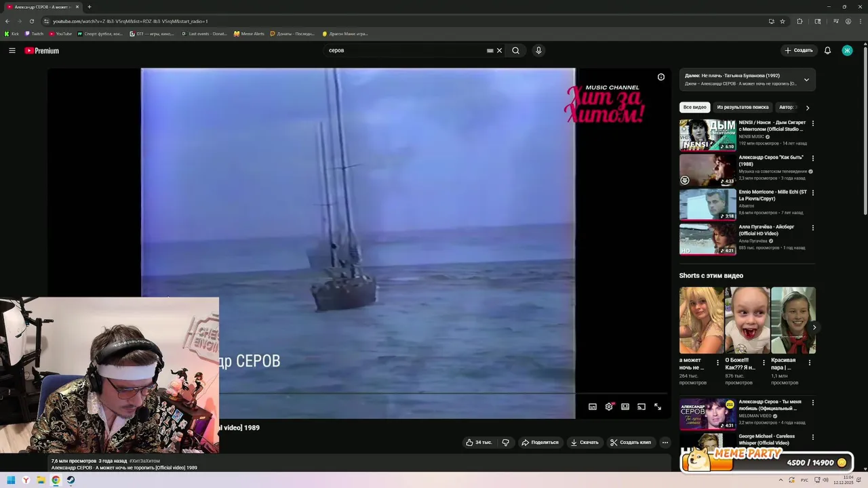Bookmark this page with the star
868x488 pixels.
(783, 21)
